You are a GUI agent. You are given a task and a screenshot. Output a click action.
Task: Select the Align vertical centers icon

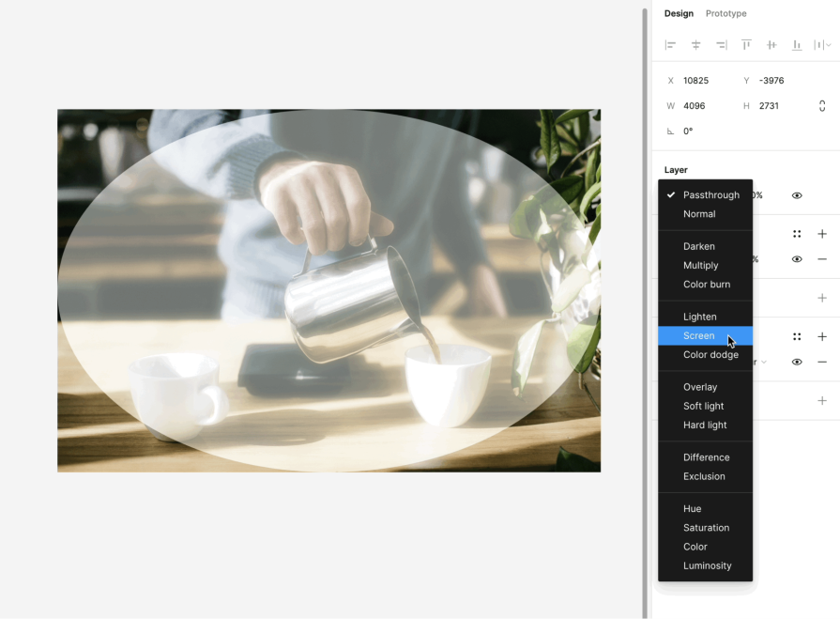coord(771,44)
